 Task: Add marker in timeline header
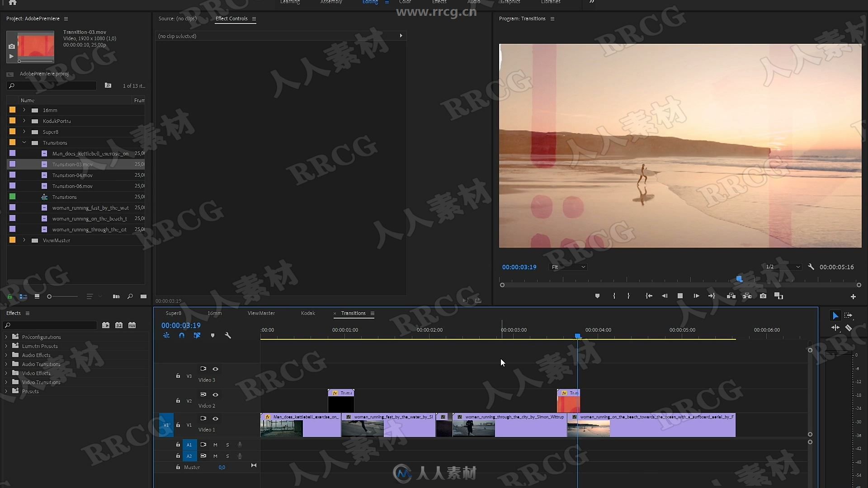pyautogui.click(x=212, y=335)
